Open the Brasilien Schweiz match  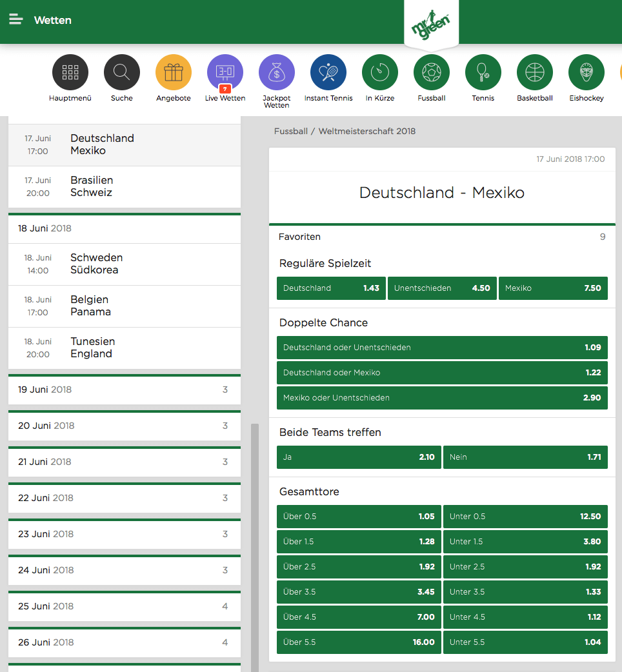(125, 187)
